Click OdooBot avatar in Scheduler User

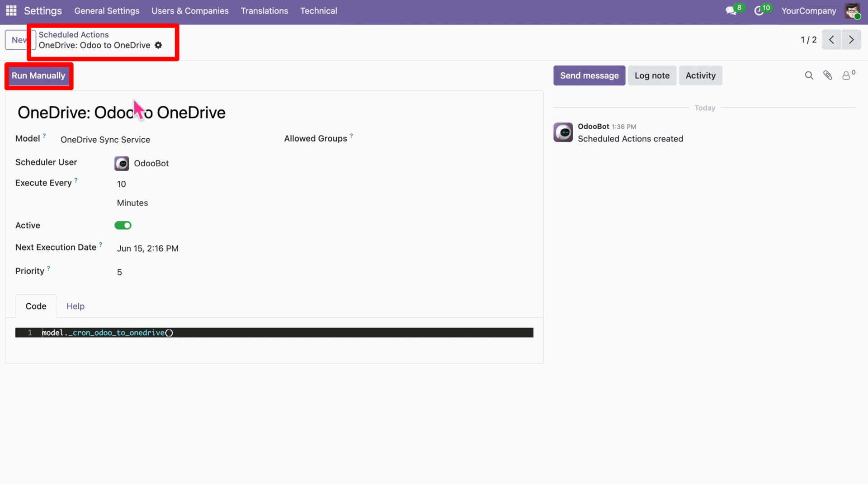122,164
